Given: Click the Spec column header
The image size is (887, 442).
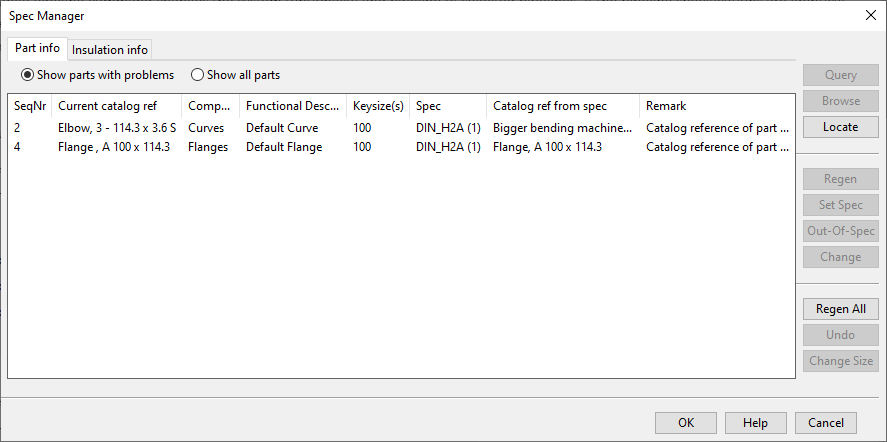Looking at the screenshot, I should coord(447,106).
